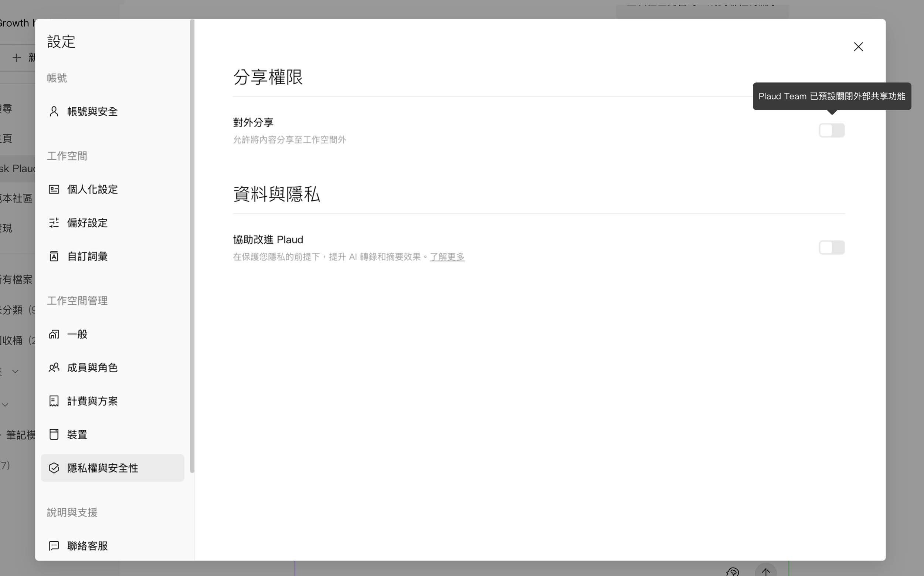
Task: Toggle the 對外分享 switch
Action: (x=832, y=131)
